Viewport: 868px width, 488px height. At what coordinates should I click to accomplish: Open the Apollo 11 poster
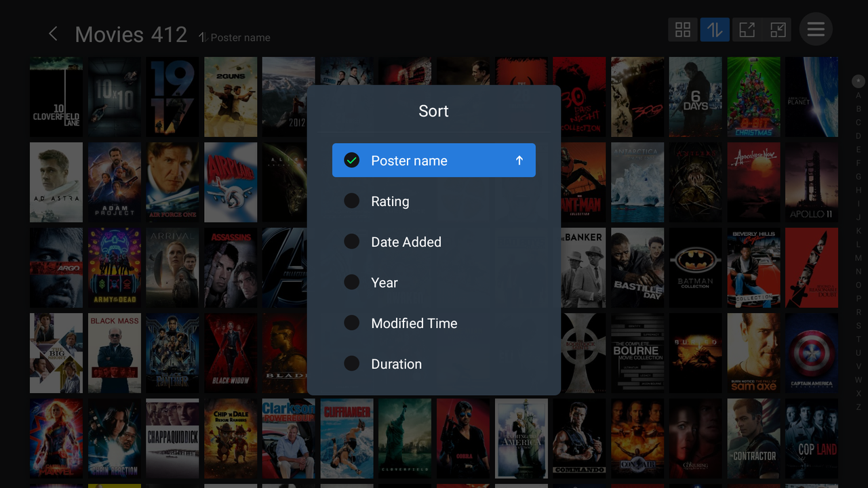pyautogui.click(x=812, y=182)
